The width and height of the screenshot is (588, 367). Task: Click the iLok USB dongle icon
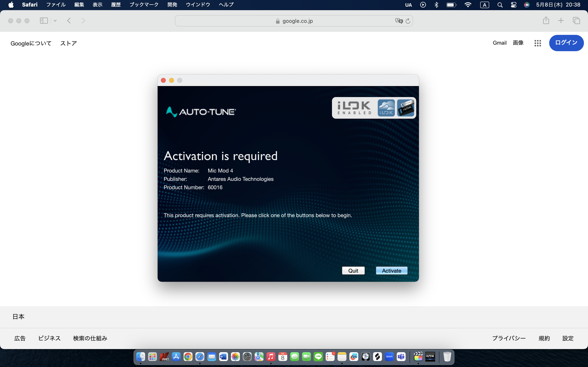tap(405, 108)
